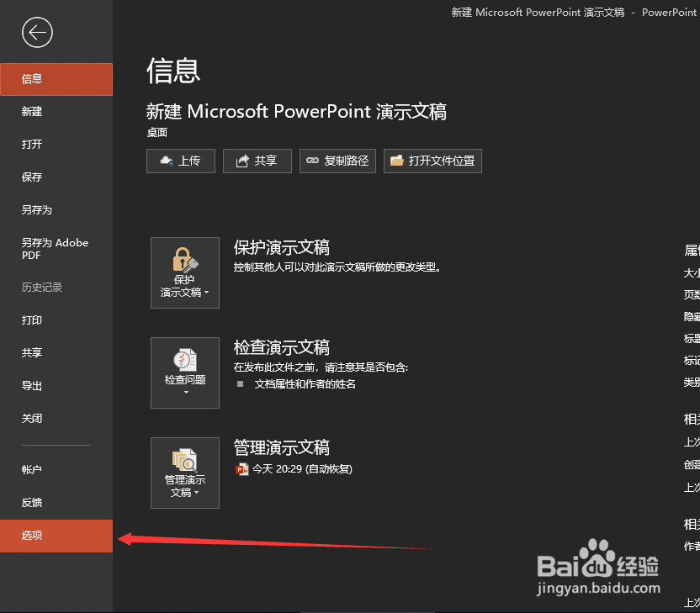Open the 帐户 page
This screenshot has height=613, width=700.
(56, 470)
